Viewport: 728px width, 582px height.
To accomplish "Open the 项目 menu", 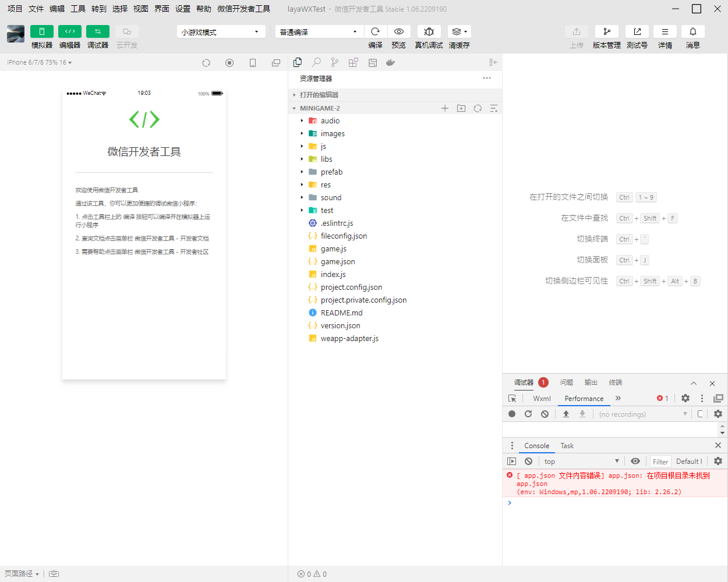I will [15, 9].
